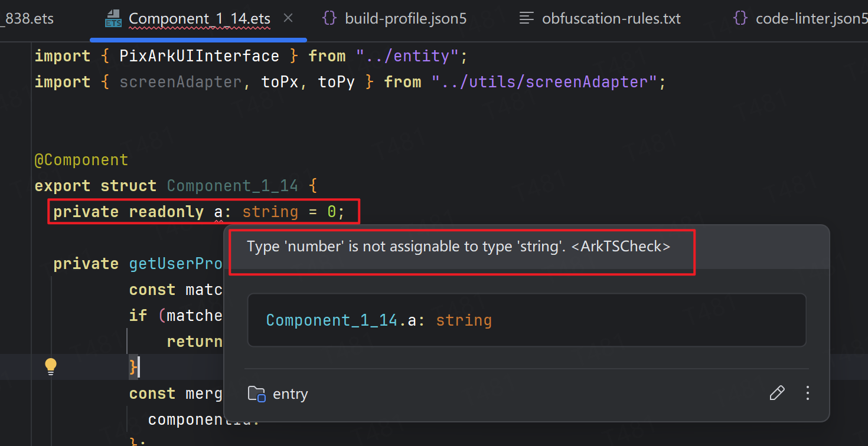The width and height of the screenshot is (868, 446).
Task: Click the type mismatch error message text
Action: pos(458,247)
